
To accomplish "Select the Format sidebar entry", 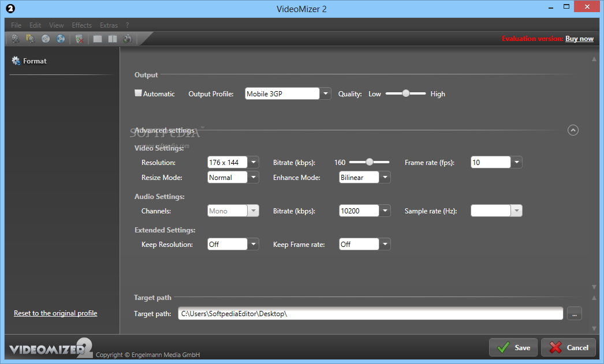I will [29, 61].
